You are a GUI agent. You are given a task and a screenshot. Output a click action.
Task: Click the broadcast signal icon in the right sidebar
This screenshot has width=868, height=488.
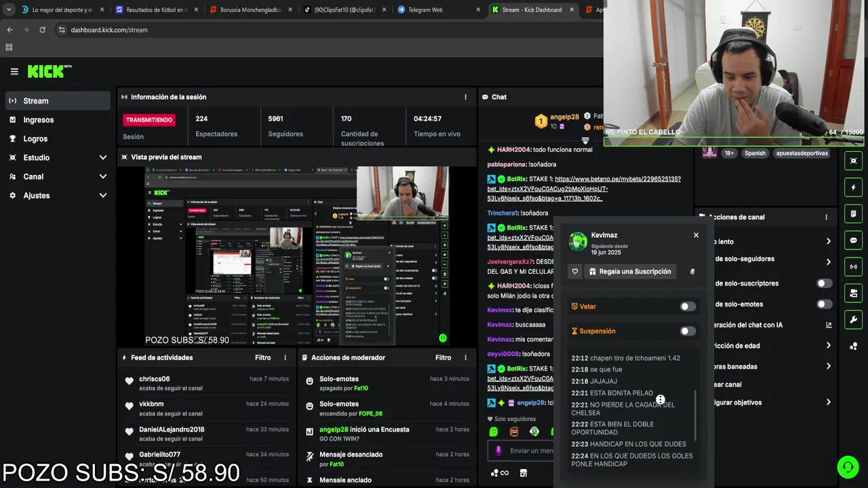pyautogui.click(x=853, y=266)
